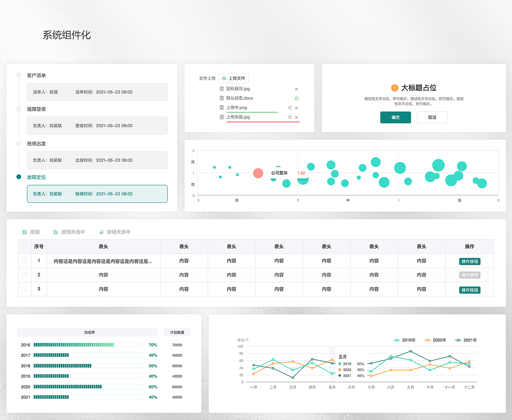Toggle the 2021年 legend series
The image size is (512, 420).
coord(466,340)
